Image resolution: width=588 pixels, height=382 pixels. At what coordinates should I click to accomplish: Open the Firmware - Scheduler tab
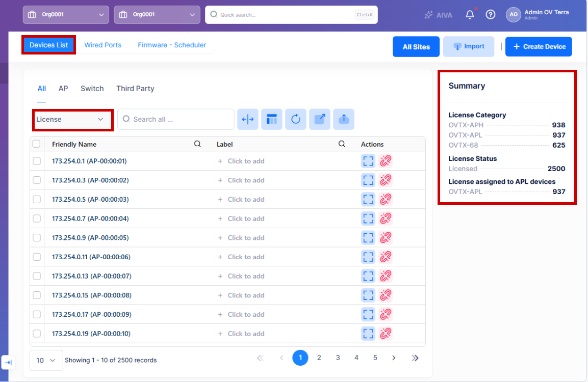pyautogui.click(x=172, y=45)
